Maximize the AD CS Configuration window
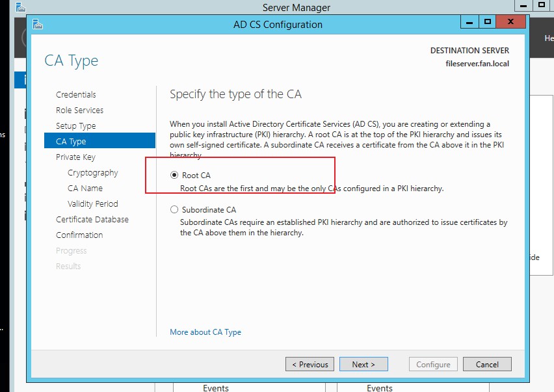Image resolution: width=554 pixels, height=392 pixels. click(x=487, y=22)
